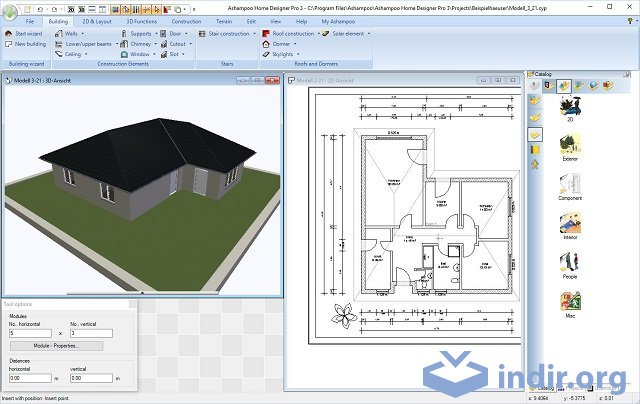Pin the Catalog panel with pushpin icon
The width and height of the screenshot is (640, 404).
pos(626,74)
